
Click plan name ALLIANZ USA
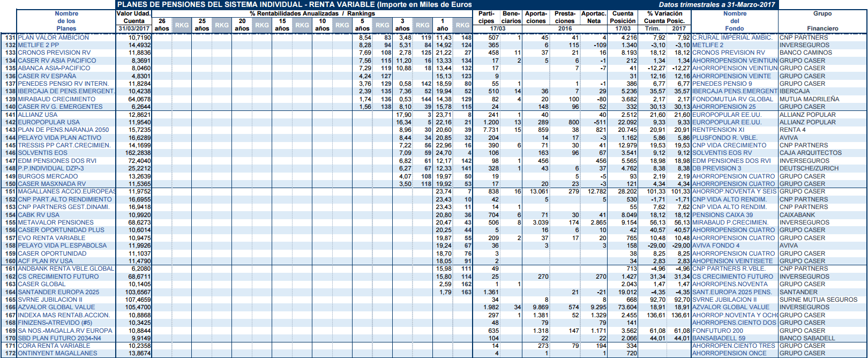[x=38, y=115]
